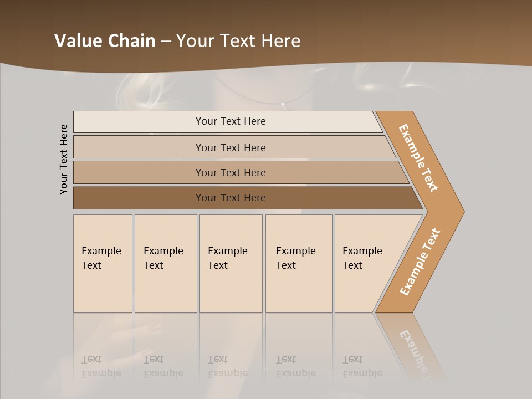The width and height of the screenshot is (532, 399).
Task: Select the second 'Your Text Here' bar
Action: (x=231, y=147)
